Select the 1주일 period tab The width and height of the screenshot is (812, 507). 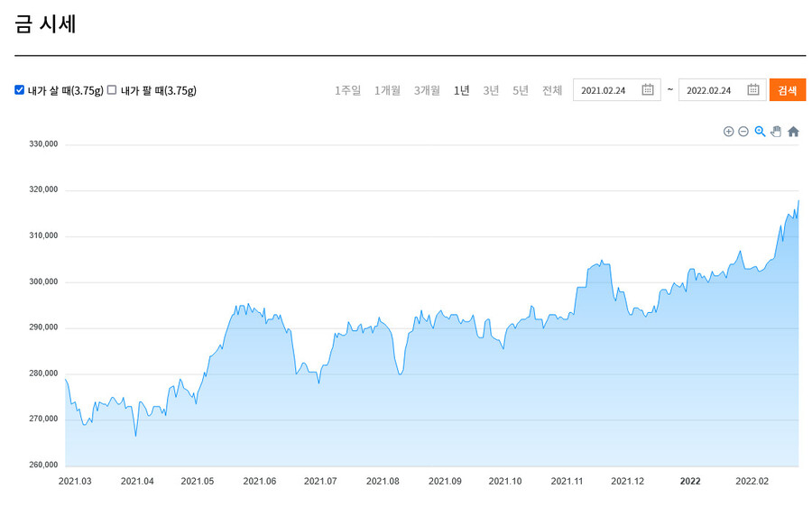coord(347,90)
